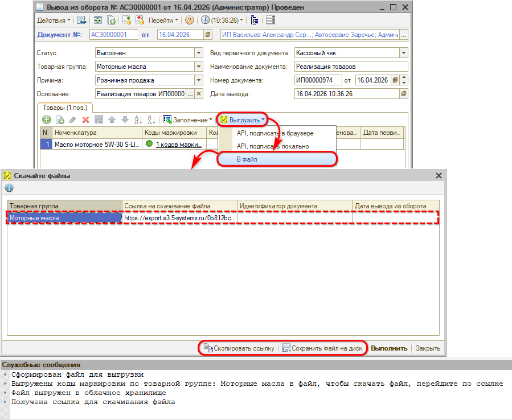
Task: Move selected row up with arrow icon
Action: click(x=112, y=120)
